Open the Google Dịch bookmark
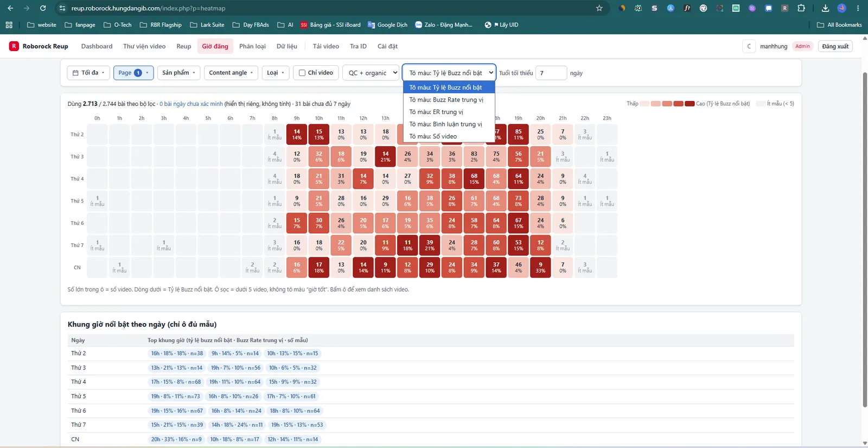Screen dimensions: 868x448 pyautogui.click(x=387, y=25)
